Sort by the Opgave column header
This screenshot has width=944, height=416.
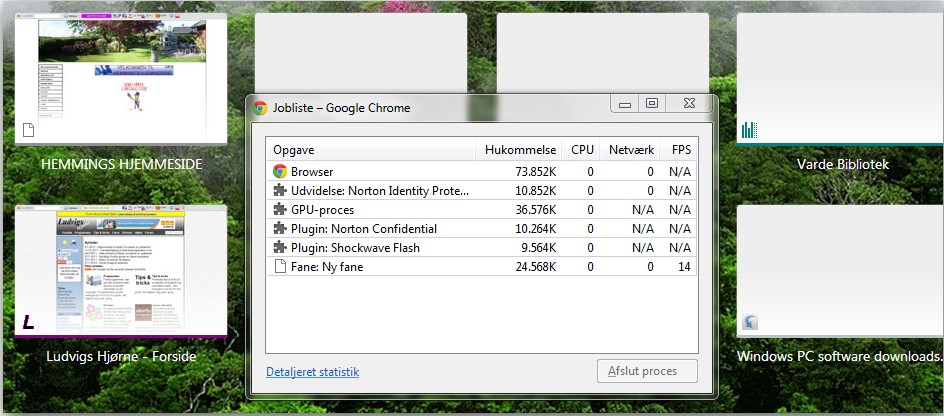371,150
